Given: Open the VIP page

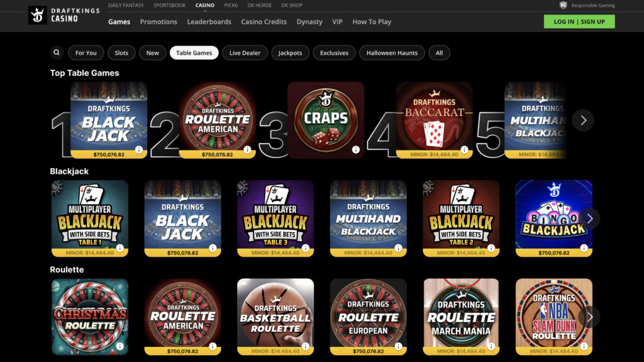Looking at the screenshot, I should (337, 22).
